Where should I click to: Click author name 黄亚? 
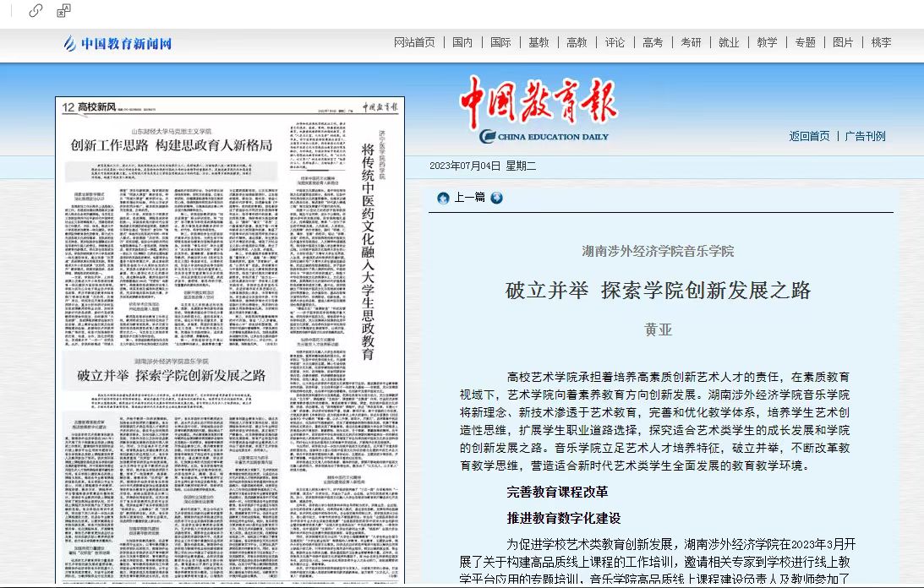coord(659,330)
